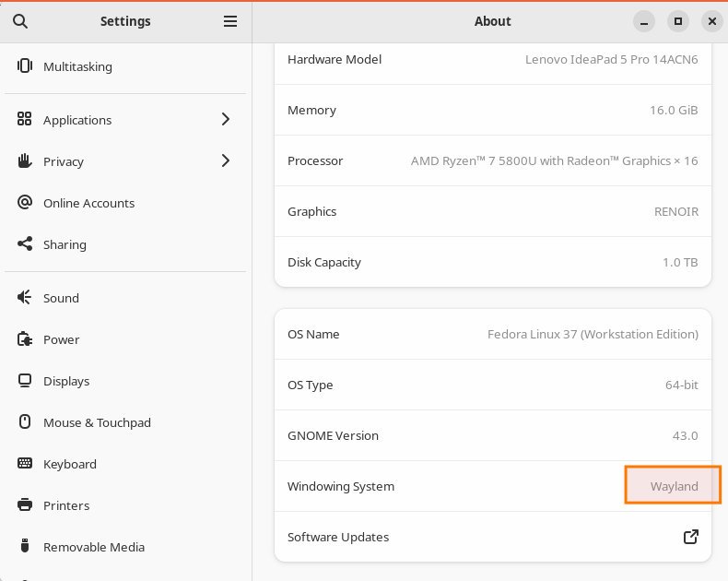Image resolution: width=728 pixels, height=581 pixels.
Task: Click the search icon in Settings header
Action: pos(20,21)
